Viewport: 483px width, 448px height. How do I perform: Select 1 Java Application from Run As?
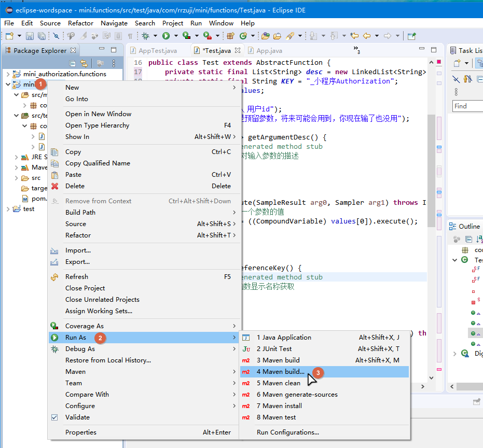coord(324,338)
